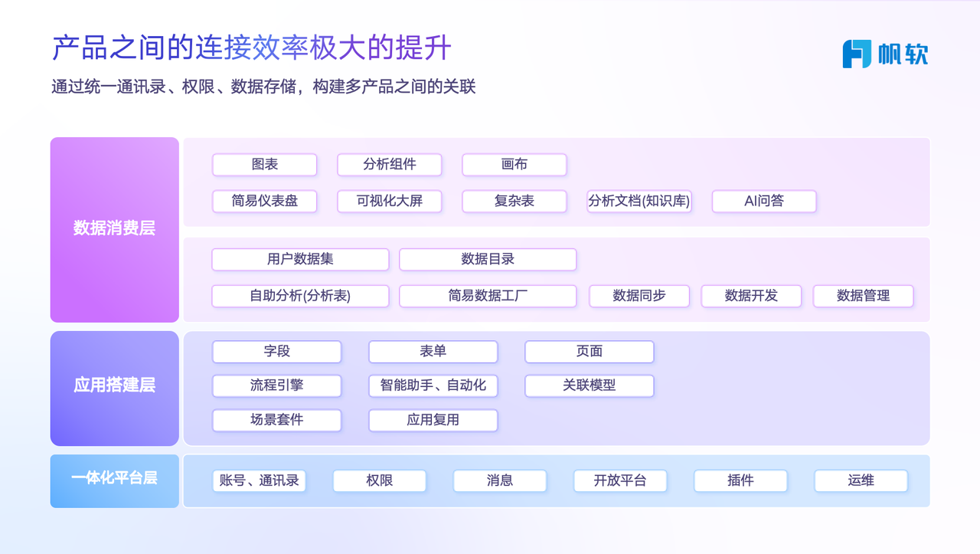
Task: Select the 简易数据工厂 box
Action: click(x=488, y=296)
